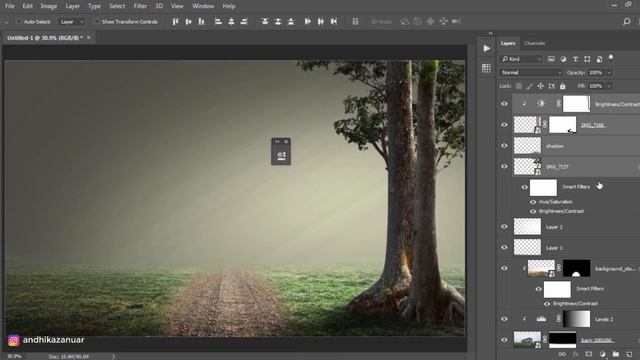Hide the IMG_7137 layer

504,166
